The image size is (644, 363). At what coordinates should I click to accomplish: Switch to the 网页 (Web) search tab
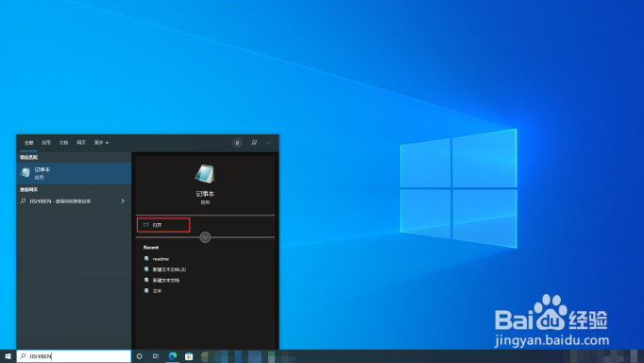[x=81, y=143]
